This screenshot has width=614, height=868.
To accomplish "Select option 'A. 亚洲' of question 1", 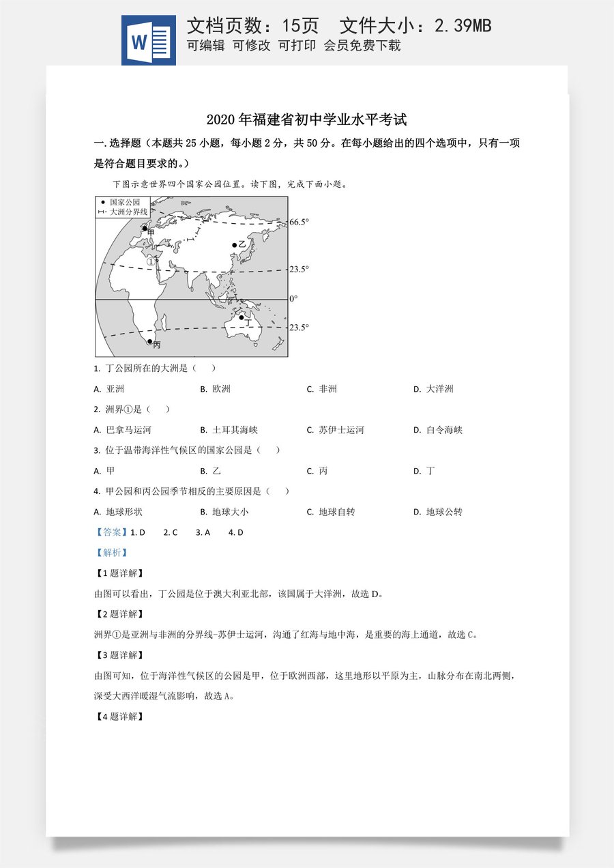I will coord(109,389).
